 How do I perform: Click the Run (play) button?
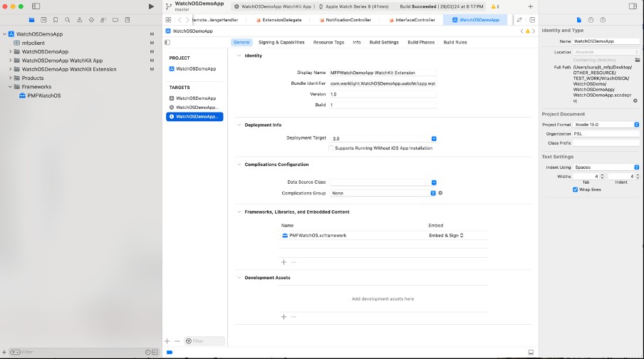[150, 6]
